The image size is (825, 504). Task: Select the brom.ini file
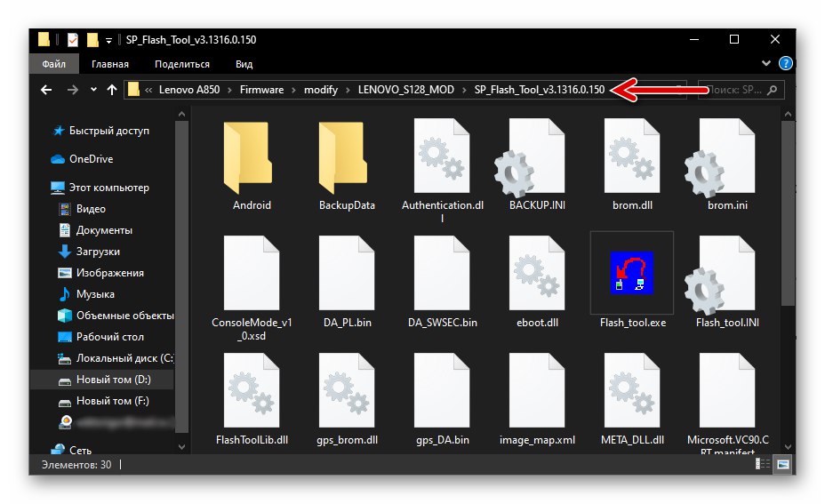click(727, 165)
